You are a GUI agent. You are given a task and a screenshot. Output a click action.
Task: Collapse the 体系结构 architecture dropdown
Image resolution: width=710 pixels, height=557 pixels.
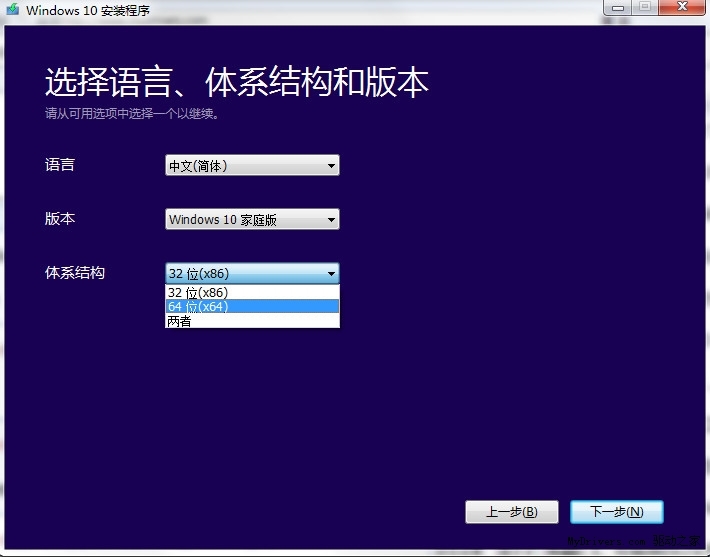tap(252, 273)
